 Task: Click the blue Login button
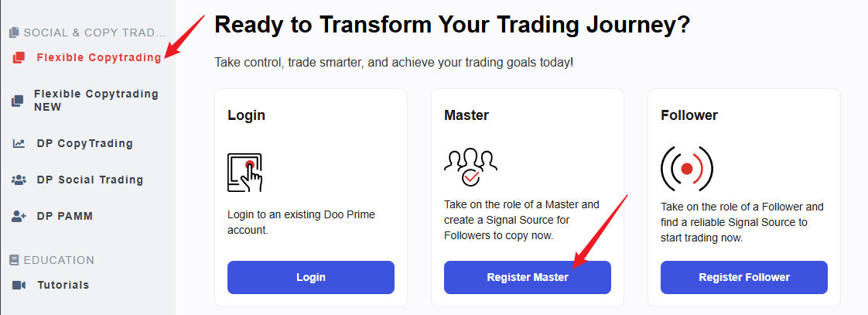pyautogui.click(x=310, y=277)
